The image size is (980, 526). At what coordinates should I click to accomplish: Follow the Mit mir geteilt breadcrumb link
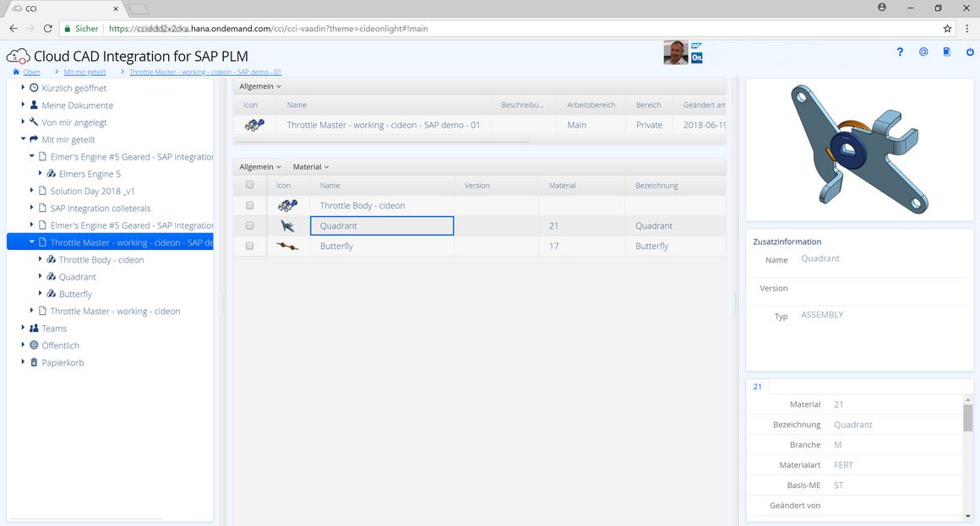point(84,73)
